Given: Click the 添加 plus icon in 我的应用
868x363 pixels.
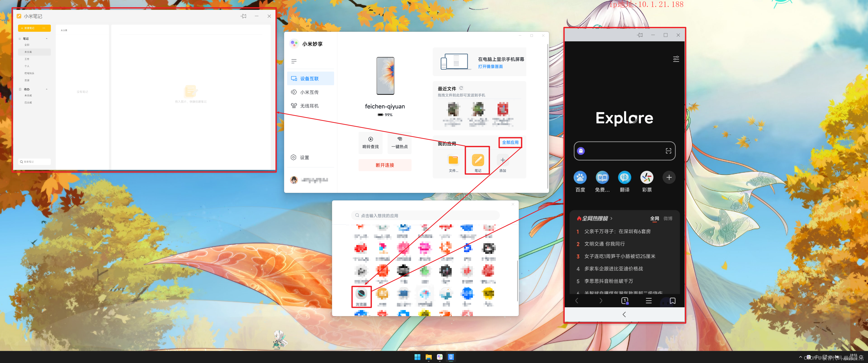Looking at the screenshot, I should point(502,160).
